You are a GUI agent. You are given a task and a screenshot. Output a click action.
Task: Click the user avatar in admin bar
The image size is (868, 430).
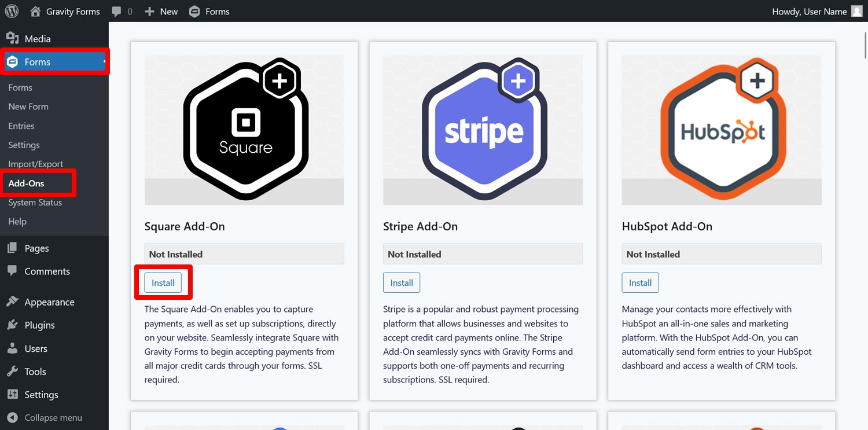[x=857, y=12]
